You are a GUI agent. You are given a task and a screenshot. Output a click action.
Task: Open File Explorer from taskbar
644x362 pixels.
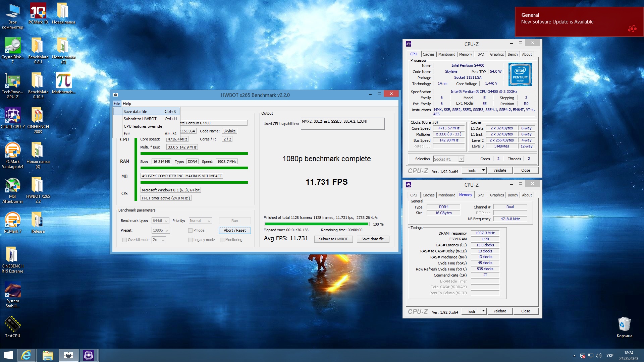point(48,355)
